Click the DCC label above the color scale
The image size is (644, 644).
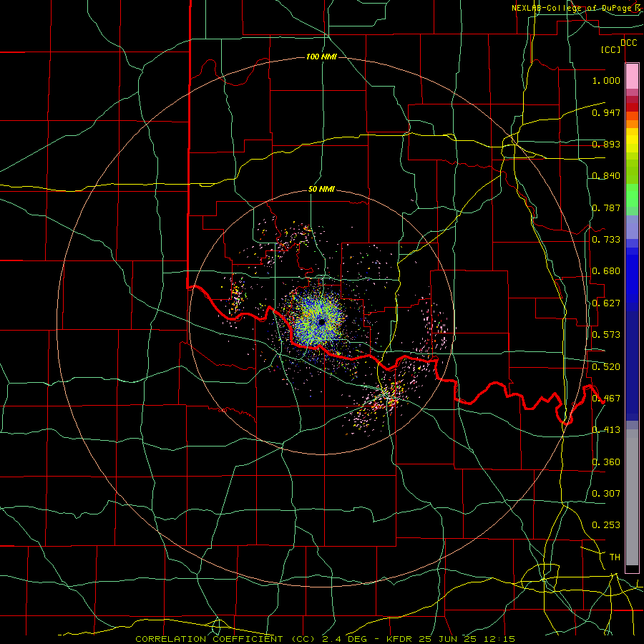point(628,43)
